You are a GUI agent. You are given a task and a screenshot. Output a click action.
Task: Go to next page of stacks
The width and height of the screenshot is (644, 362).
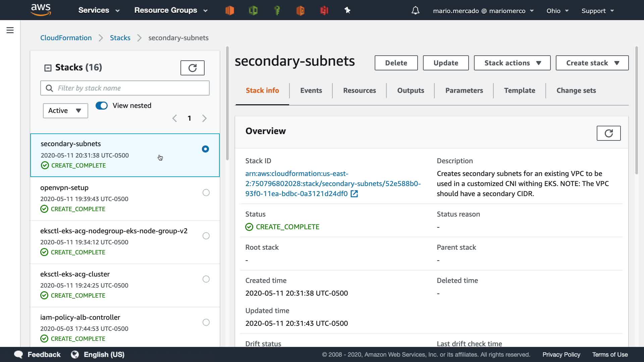point(204,118)
